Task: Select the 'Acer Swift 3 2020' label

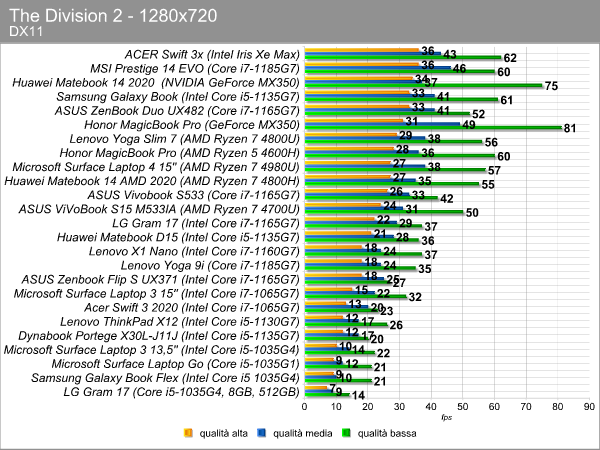Action: (x=192, y=307)
